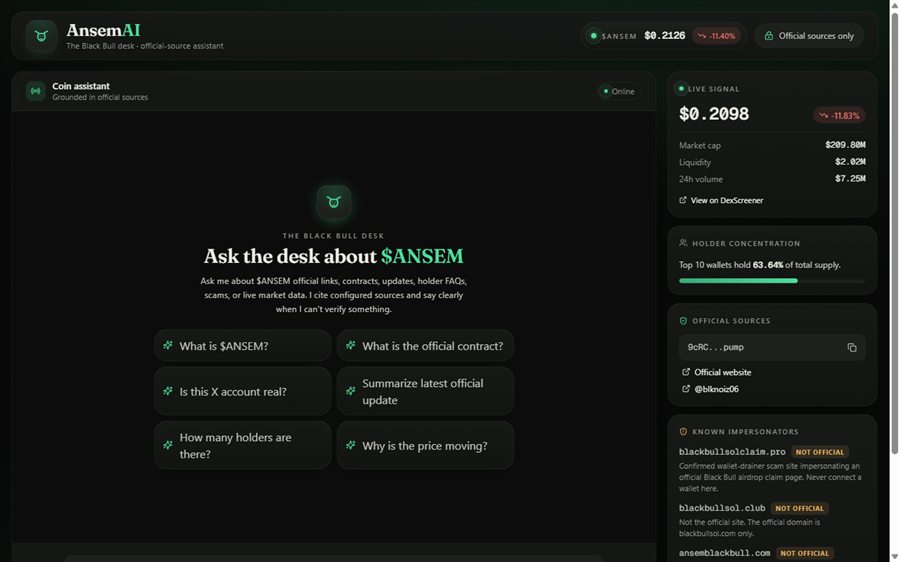
Task: Click the Market cap value $209.80M
Action: click(x=845, y=145)
